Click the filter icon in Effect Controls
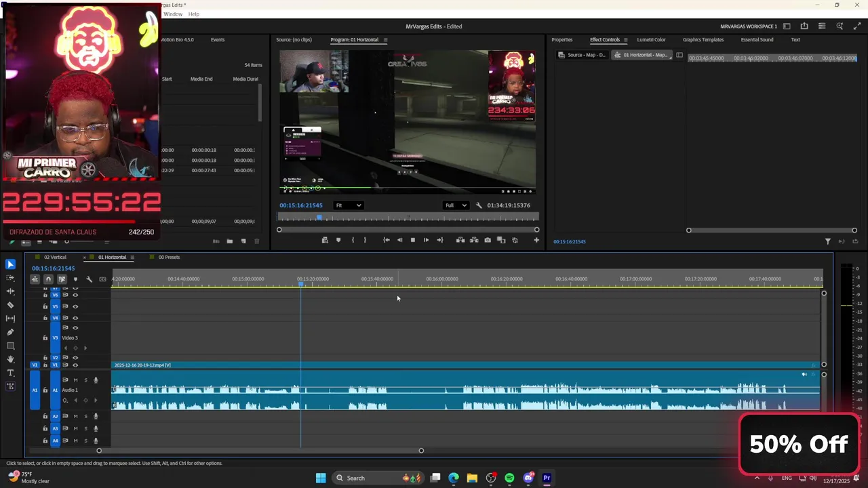868x488 pixels. tap(828, 241)
